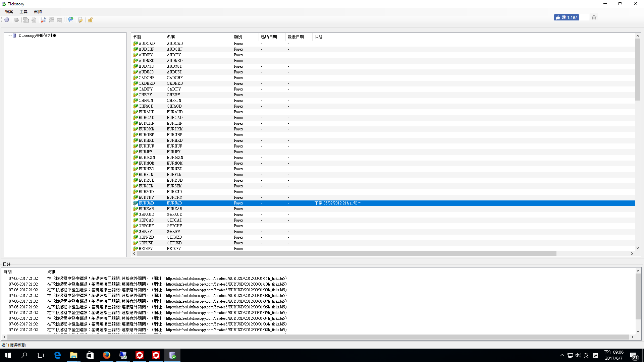Select the Dukascopy database tree node
This screenshot has width=644, height=362.
(x=37, y=36)
